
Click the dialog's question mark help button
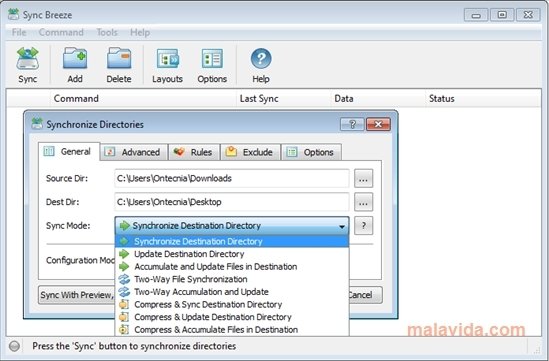[352, 124]
